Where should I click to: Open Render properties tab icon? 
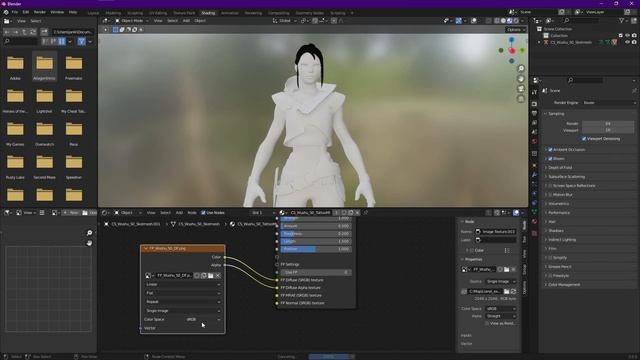[x=534, y=104]
